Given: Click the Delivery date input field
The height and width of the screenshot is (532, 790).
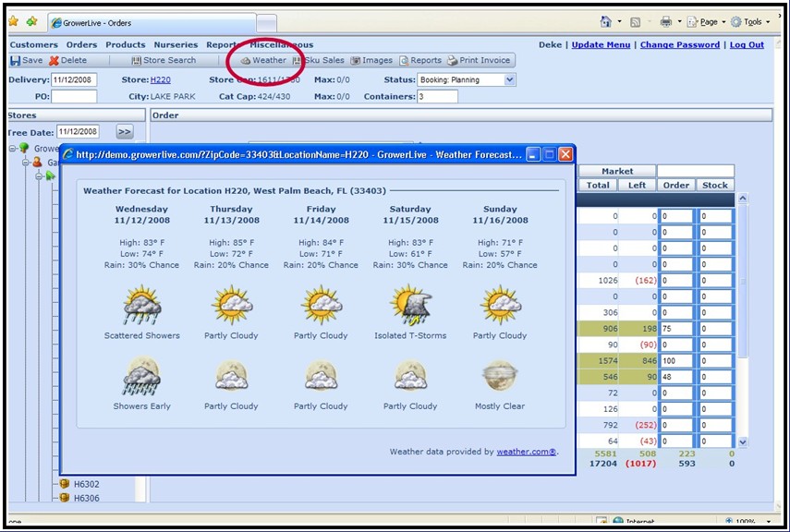Looking at the screenshot, I should click(x=74, y=80).
